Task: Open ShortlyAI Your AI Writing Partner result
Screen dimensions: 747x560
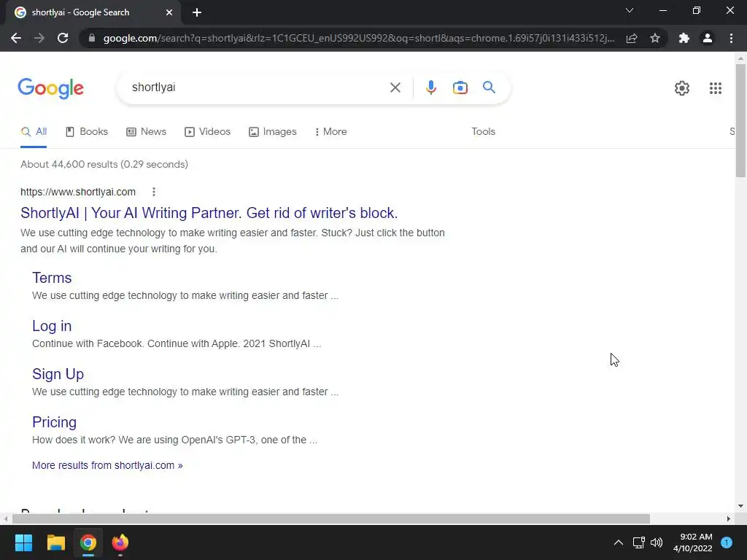Action: point(209,213)
